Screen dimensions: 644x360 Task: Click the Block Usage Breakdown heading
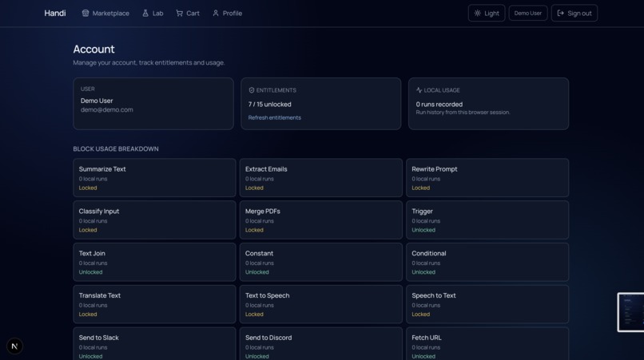116,148
